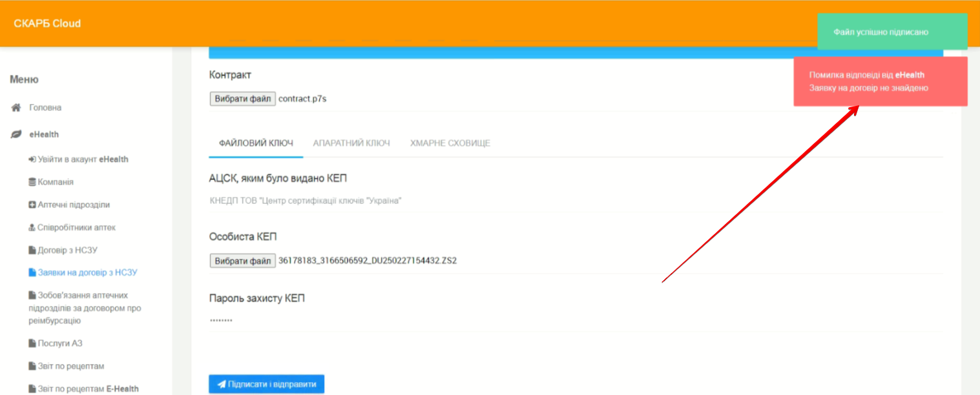Viewport: 980px width, 395px height.
Task: Switch to the АПАРАТНИЙ КЛЮЧ tab
Action: (x=351, y=143)
